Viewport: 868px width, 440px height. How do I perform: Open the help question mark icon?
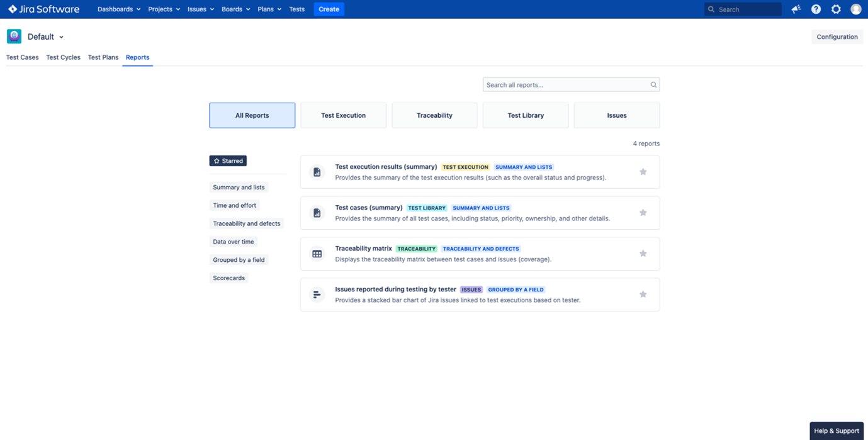pyautogui.click(x=816, y=9)
